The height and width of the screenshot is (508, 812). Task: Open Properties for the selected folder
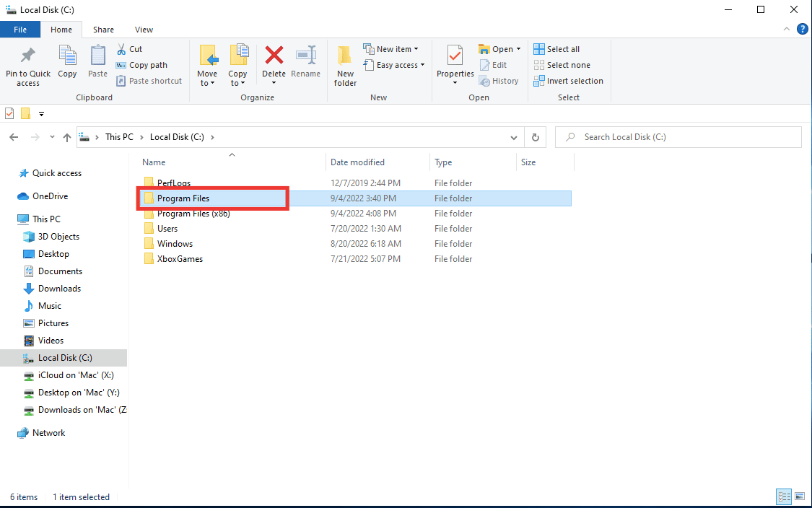point(455,63)
